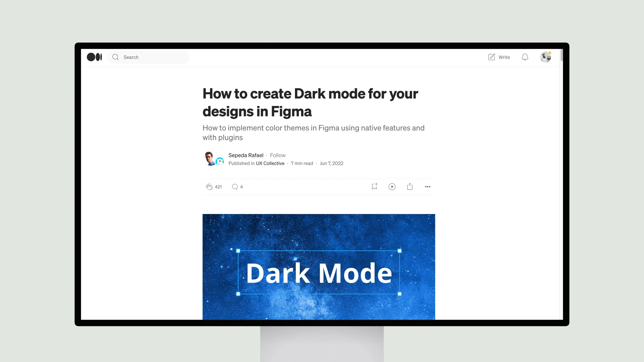Click the more options ellipsis icon
This screenshot has width=644, height=362.
[x=427, y=186]
